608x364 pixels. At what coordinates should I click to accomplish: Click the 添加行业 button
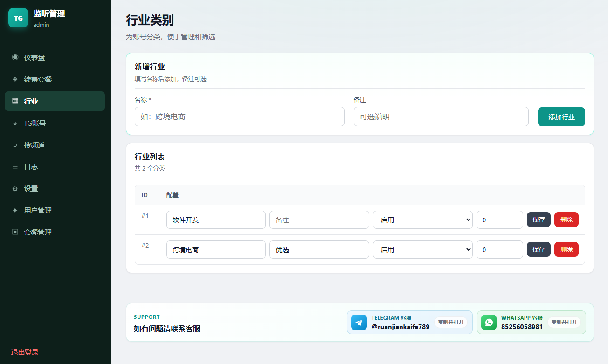click(x=561, y=117)
